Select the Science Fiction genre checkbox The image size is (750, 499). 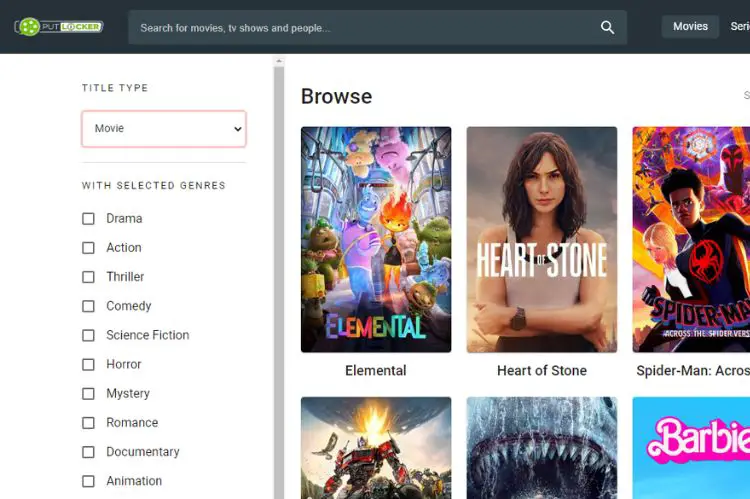tap(88, 335)
